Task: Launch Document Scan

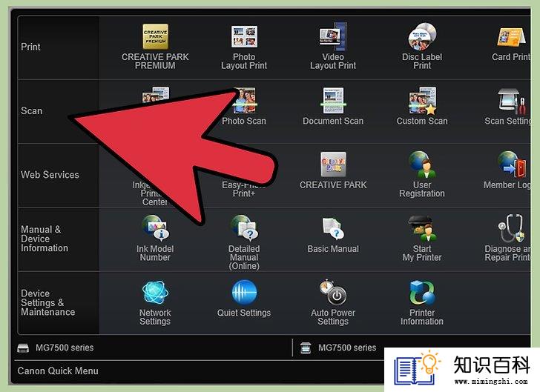Action: pyautogui.click(x=333, y=101)
